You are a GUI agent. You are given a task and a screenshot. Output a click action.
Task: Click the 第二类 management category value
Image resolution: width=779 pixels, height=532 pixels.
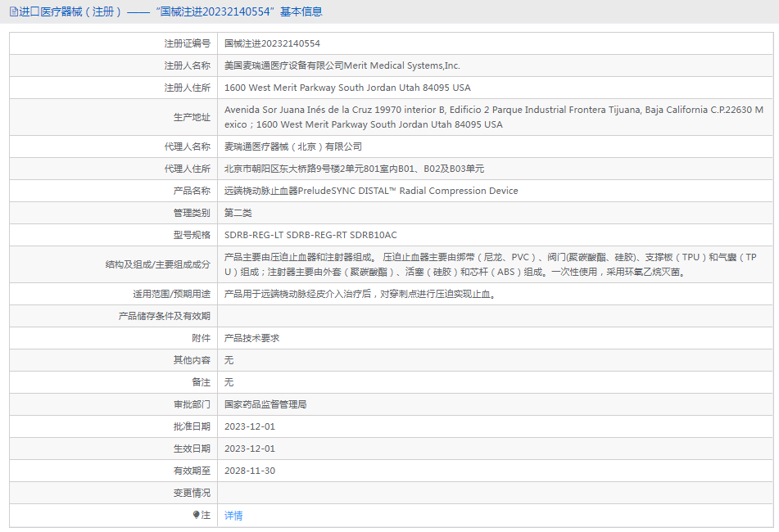[238, 213]
